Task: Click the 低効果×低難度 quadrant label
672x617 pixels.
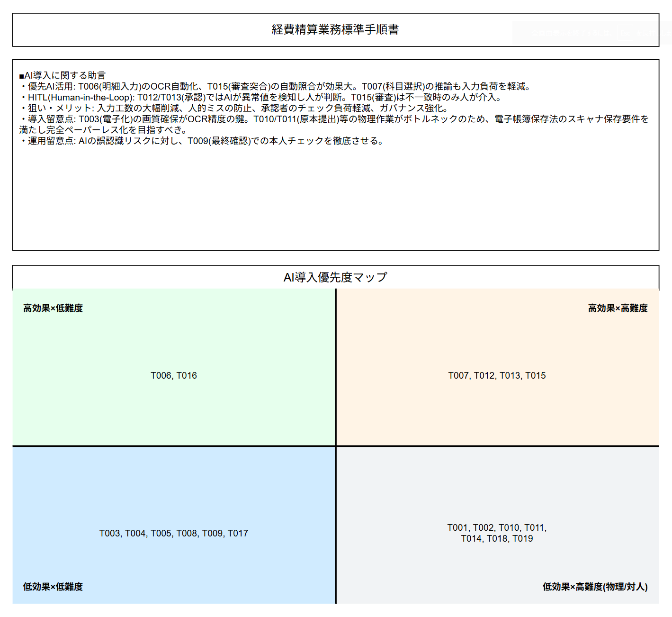Action: [x=53, y=587]
